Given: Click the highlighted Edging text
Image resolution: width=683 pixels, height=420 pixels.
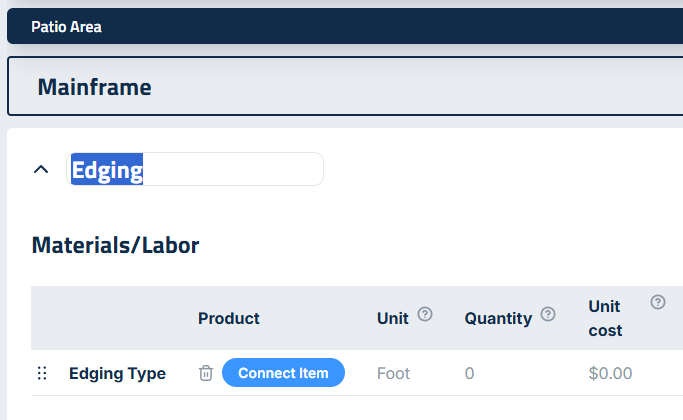Looking at the screenshot, I should pyautogui.click(x=107, y=170).
